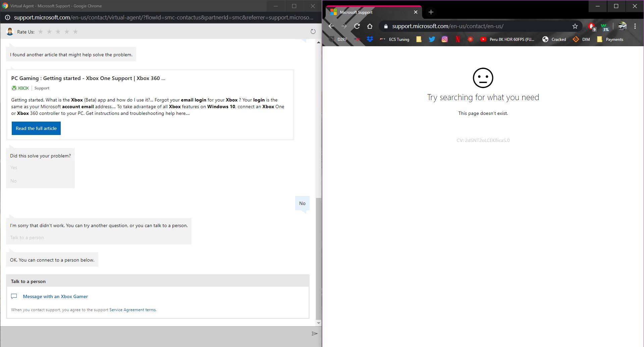Close the Microsoft Support tab

click(x=416, y=12)
